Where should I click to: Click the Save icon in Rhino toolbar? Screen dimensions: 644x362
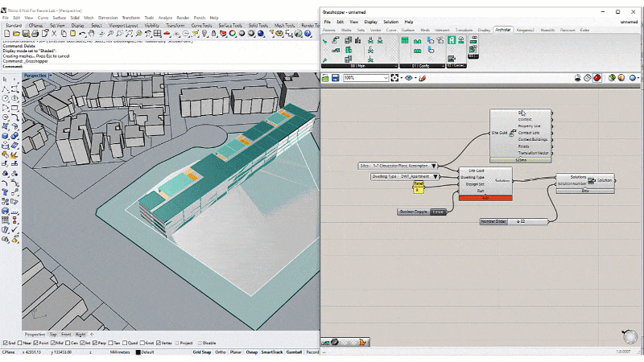coord(26,33)
